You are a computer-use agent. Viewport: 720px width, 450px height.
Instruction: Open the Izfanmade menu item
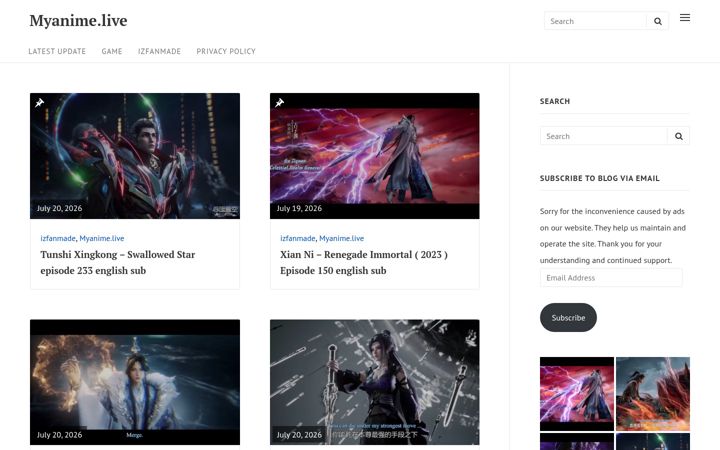click(x=159, y=51)
